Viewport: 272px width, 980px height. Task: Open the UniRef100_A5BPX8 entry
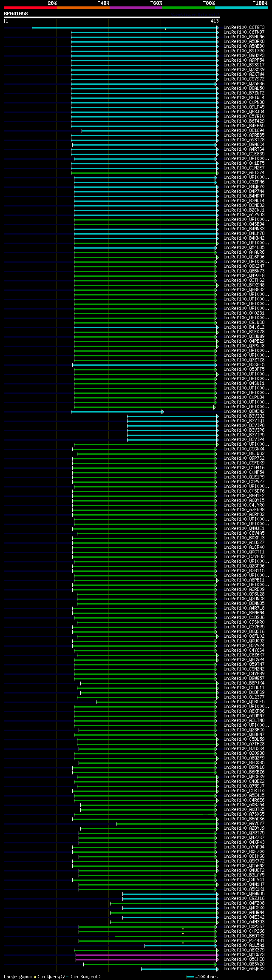point(244,42)
